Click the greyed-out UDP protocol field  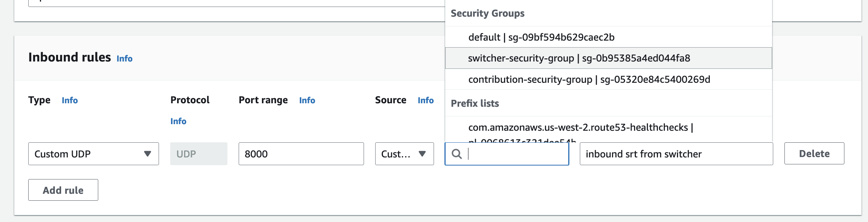pyautogui.click(x=198, y=154)
